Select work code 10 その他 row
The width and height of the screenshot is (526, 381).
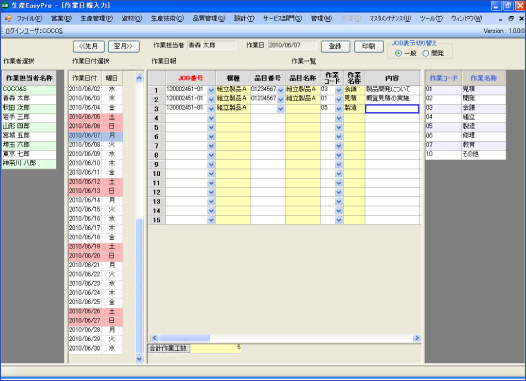coord(466,154)
